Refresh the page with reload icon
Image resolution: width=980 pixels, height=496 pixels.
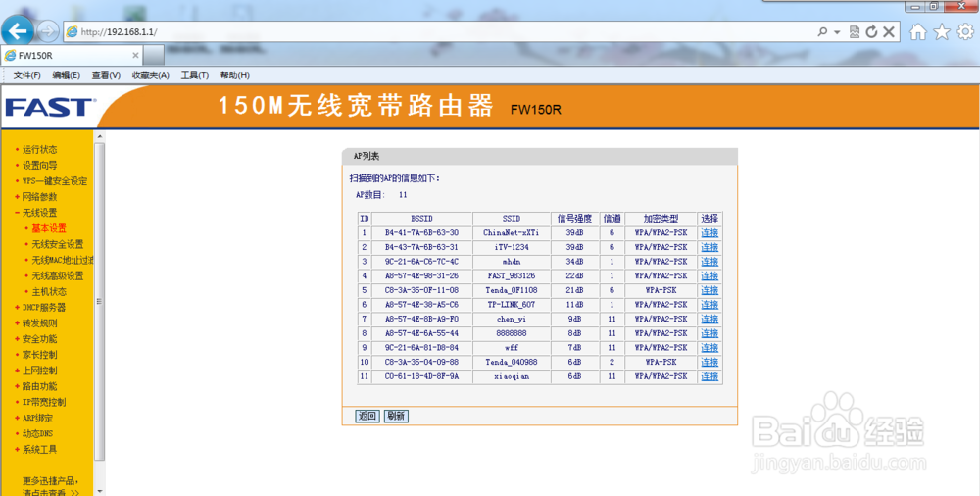coord(871,32)
